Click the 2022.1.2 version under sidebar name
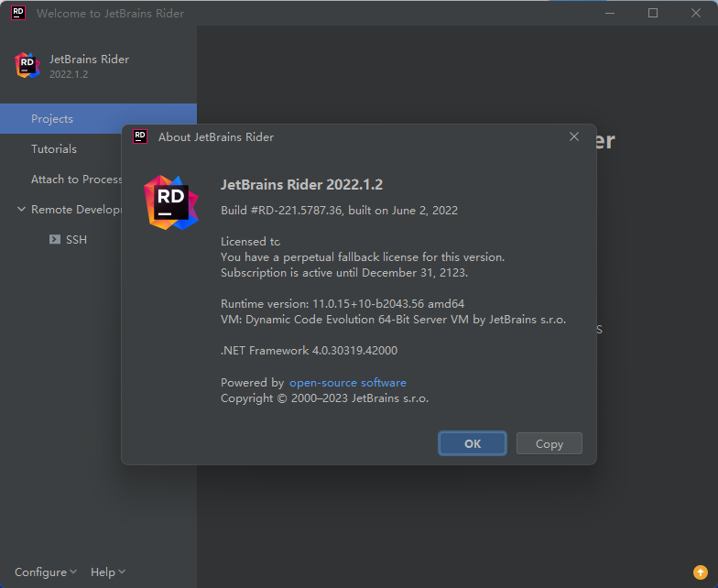Image resolution: width=718 pixels, height=588 pixels. pyautogui.click(x=69, y=74)
